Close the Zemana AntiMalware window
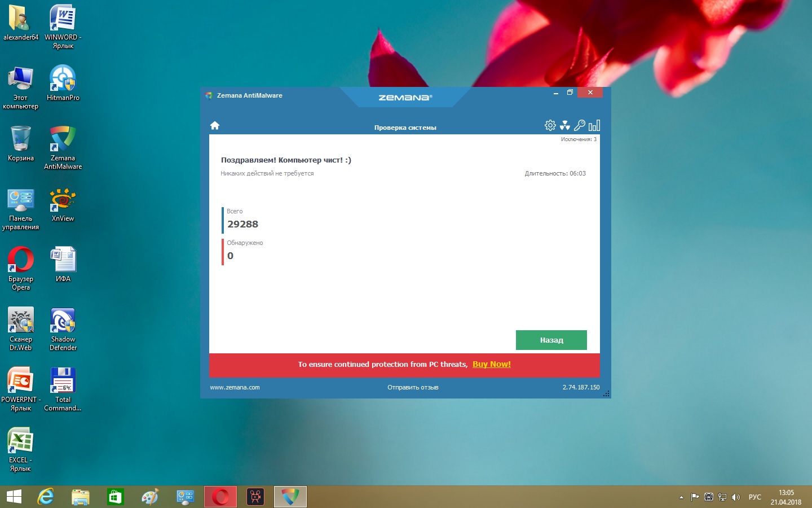 [x=590, y=93]
